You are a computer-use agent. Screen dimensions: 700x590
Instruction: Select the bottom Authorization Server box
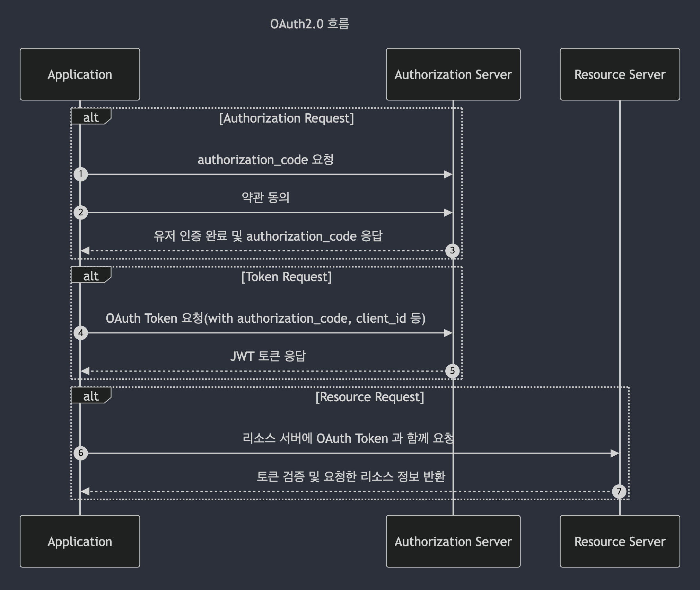coord(453,541)
